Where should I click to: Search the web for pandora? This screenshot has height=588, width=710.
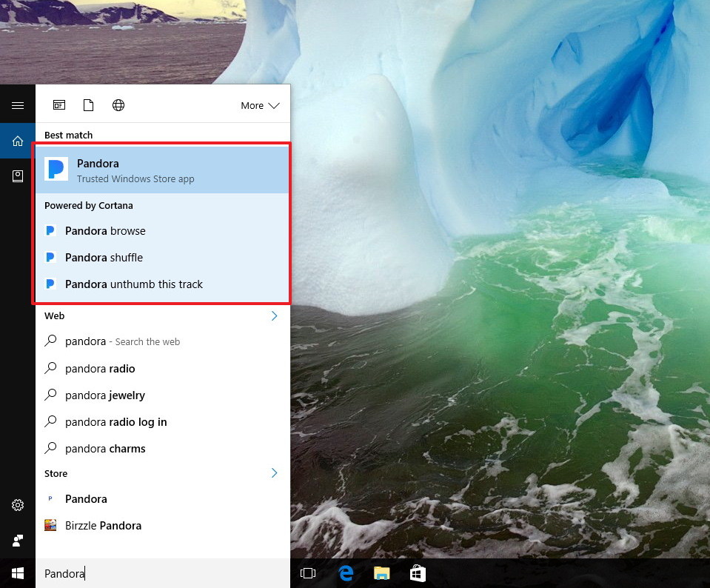tap(162, 341)
